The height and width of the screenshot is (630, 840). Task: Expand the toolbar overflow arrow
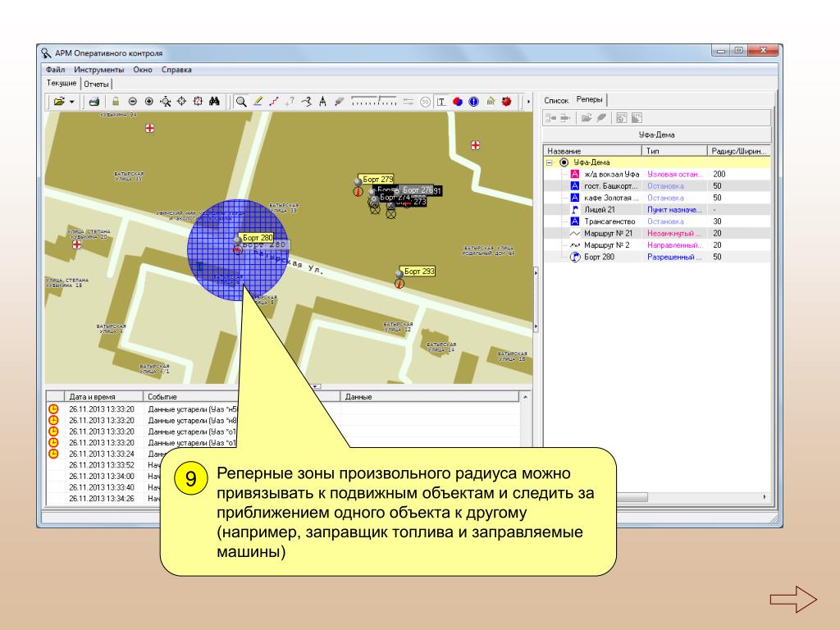528,102
